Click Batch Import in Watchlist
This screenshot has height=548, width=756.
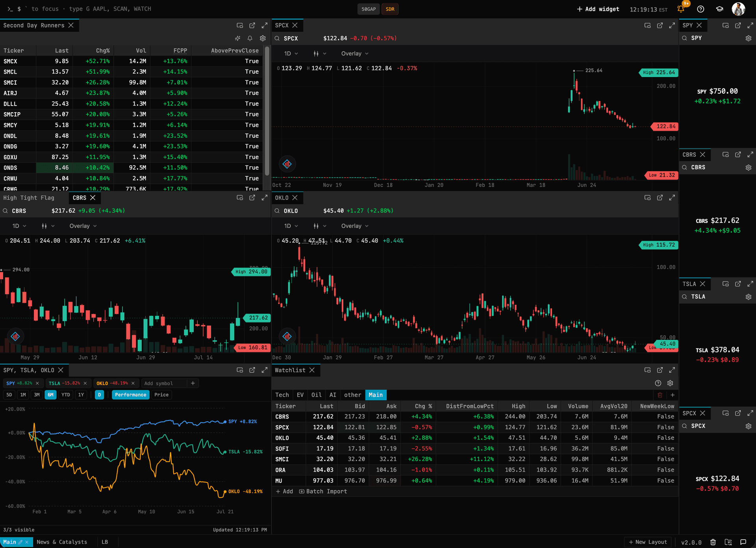point(323,491)
